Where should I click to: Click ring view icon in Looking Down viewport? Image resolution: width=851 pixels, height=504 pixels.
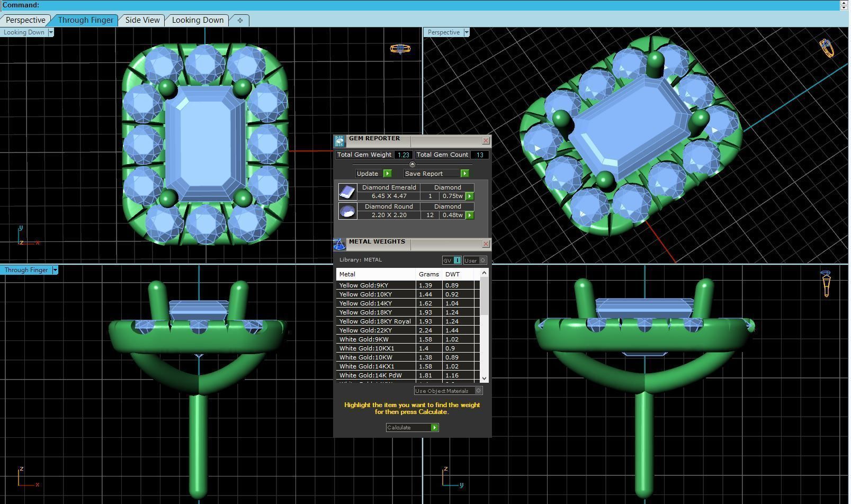pos(400,49)
